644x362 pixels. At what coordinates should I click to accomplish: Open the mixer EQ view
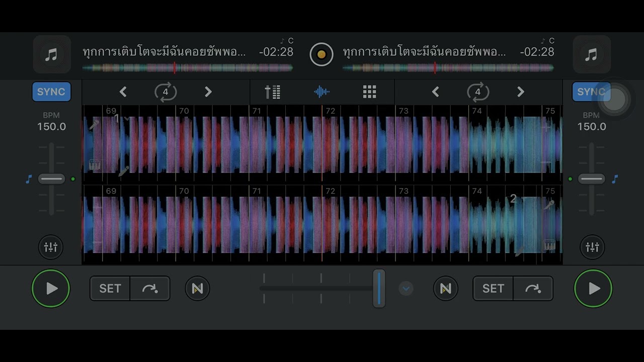[273, 92]
